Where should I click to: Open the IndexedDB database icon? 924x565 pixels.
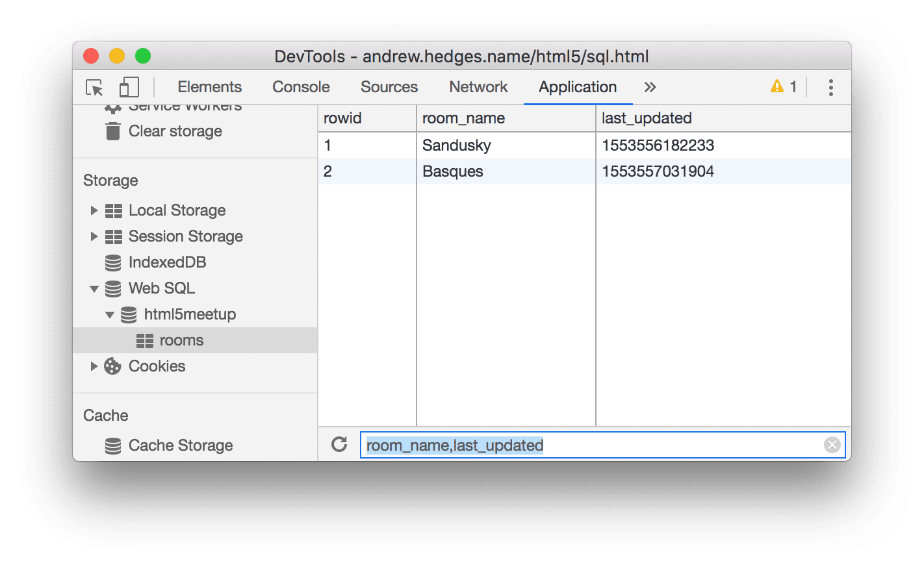[x=113, y=262]
